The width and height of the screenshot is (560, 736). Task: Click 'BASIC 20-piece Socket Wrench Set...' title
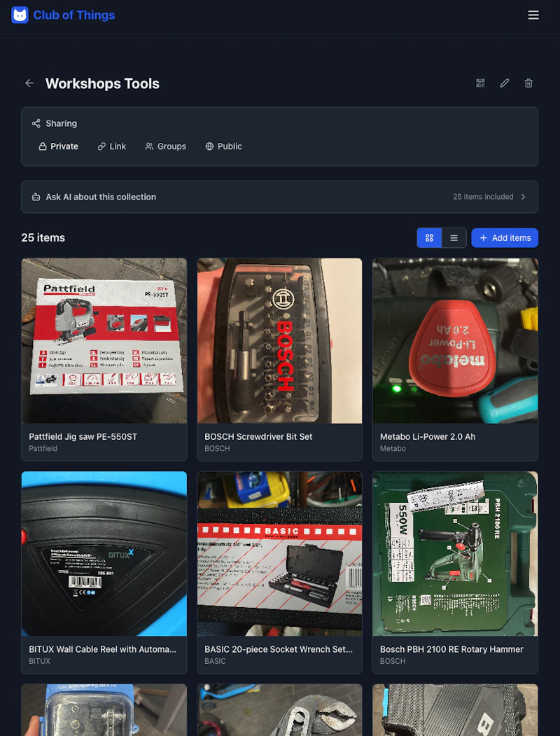tap(279, 650)
